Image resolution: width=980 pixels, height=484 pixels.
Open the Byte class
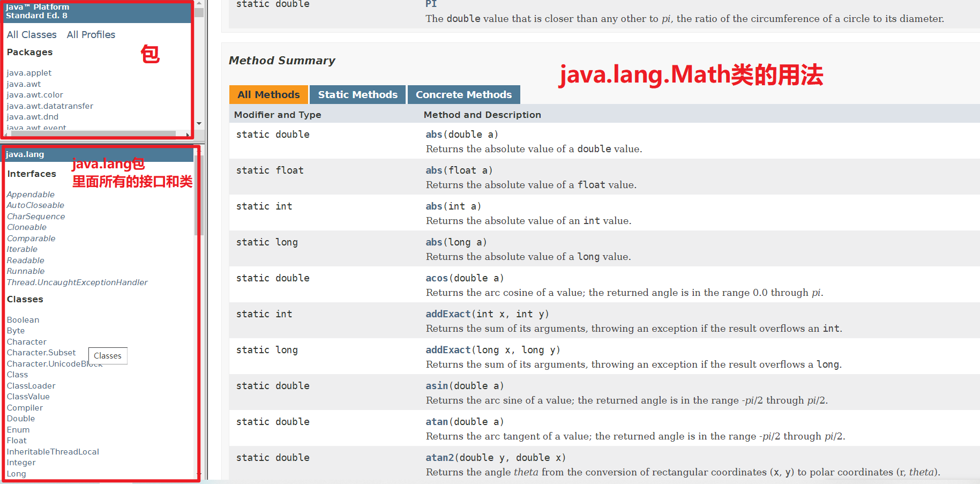click(x=16, y=331)
